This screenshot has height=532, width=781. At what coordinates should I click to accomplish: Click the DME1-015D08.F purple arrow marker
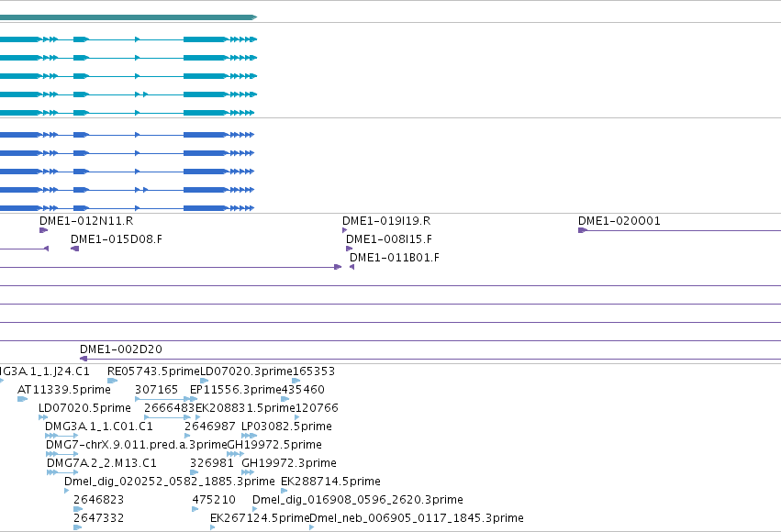click(74, 249)
